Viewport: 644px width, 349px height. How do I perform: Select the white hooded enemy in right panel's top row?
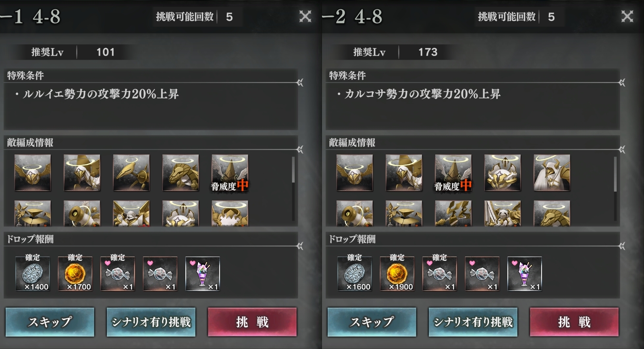[x=552, y=173]
